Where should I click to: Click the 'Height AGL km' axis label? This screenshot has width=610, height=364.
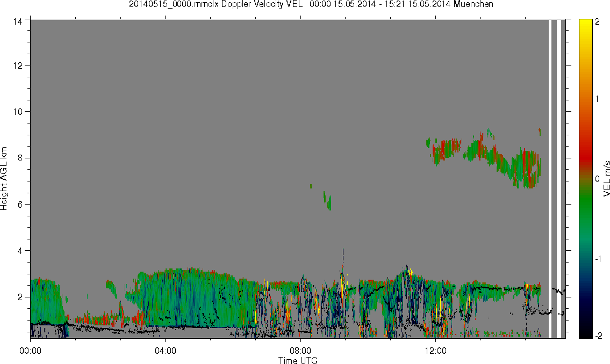click(4, 178)
